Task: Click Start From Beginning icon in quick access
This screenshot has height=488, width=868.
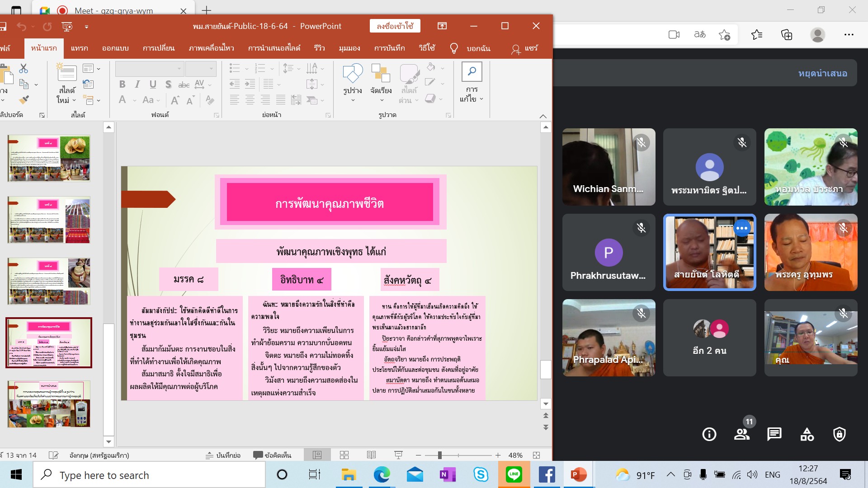Action: tap(67, 27)
